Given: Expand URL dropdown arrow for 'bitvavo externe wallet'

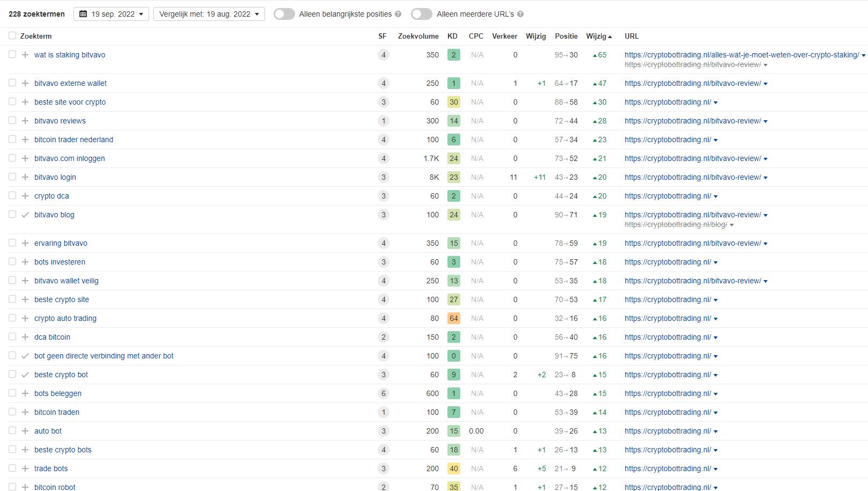Looking at the screenshot, I should (x=766, y=84).
